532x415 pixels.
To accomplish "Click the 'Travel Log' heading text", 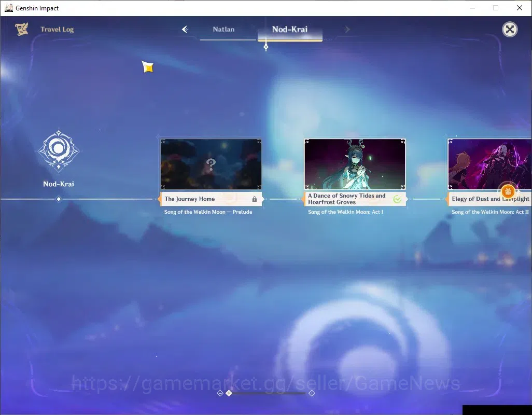I will coord(57,30).
